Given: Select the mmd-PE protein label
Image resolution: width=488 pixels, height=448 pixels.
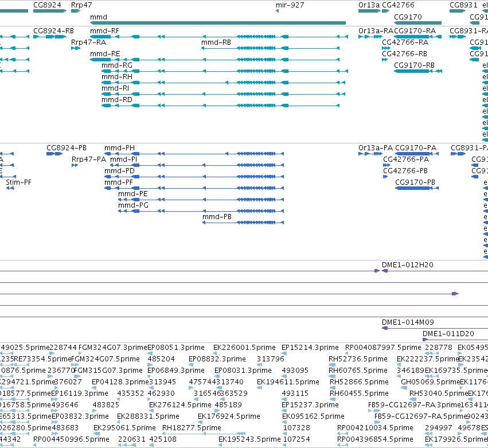Looking at the screenshot, I should click(x=132, y=194).
